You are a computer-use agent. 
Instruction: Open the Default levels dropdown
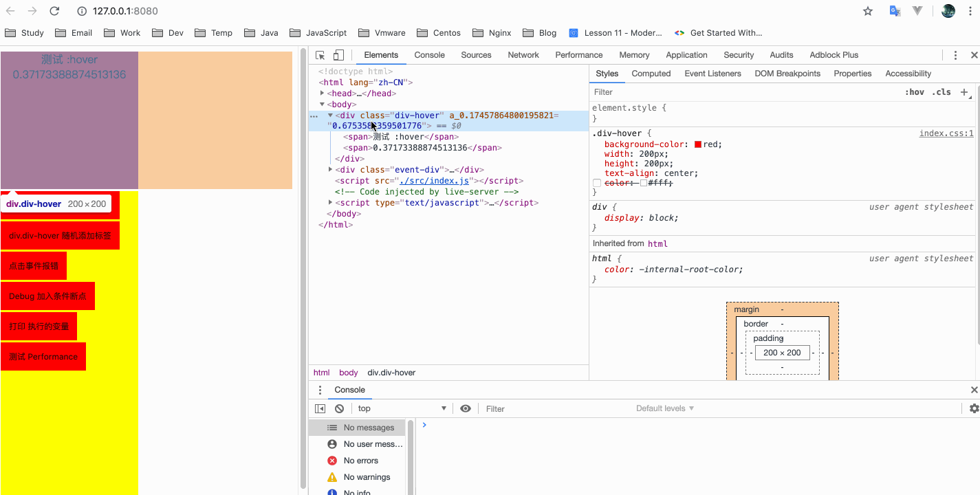click(x=665, y=408)
